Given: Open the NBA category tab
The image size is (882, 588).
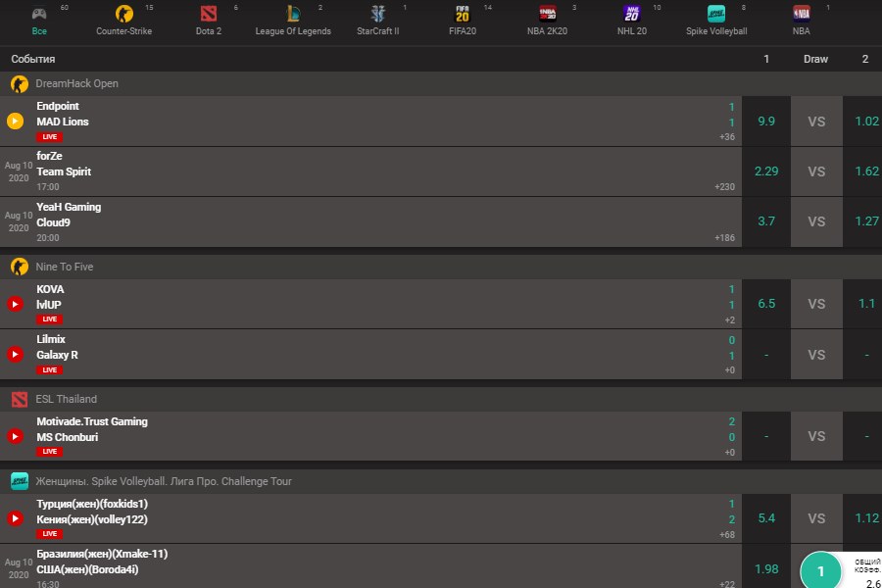Looking at the screenshot, I should point(802,20).
